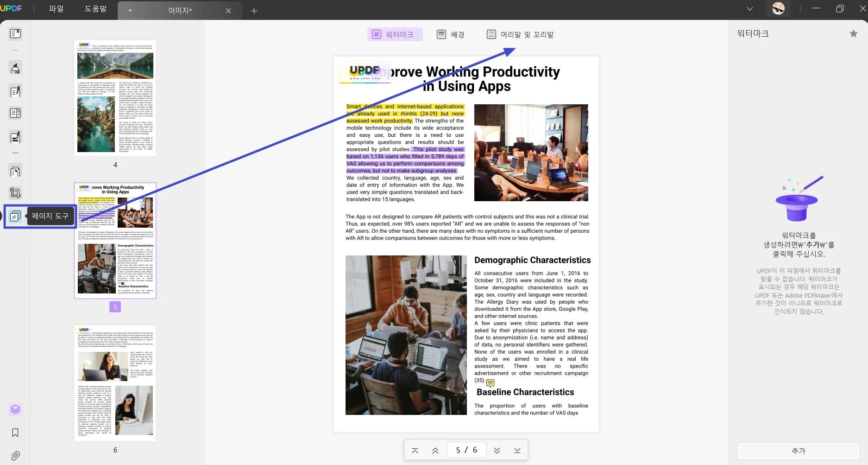Open the OCR/convert pages icon

pyautogui.click(x=15, y=171)
